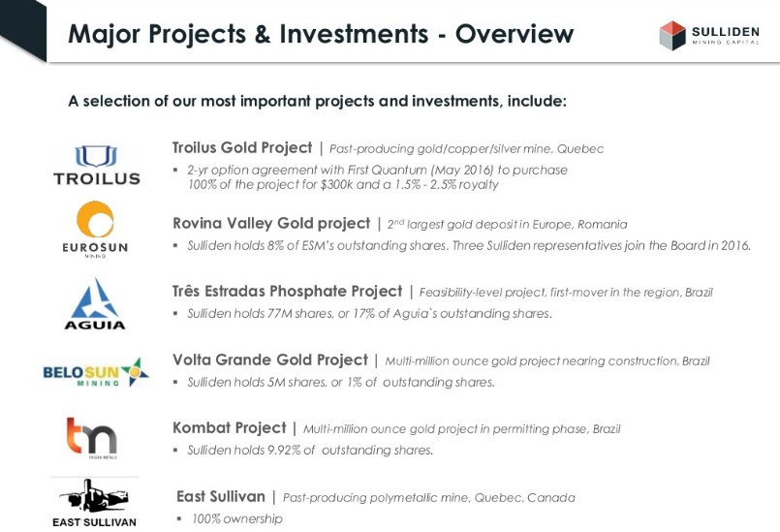Click the First Quantum option agreement bullet

point(377,176)
